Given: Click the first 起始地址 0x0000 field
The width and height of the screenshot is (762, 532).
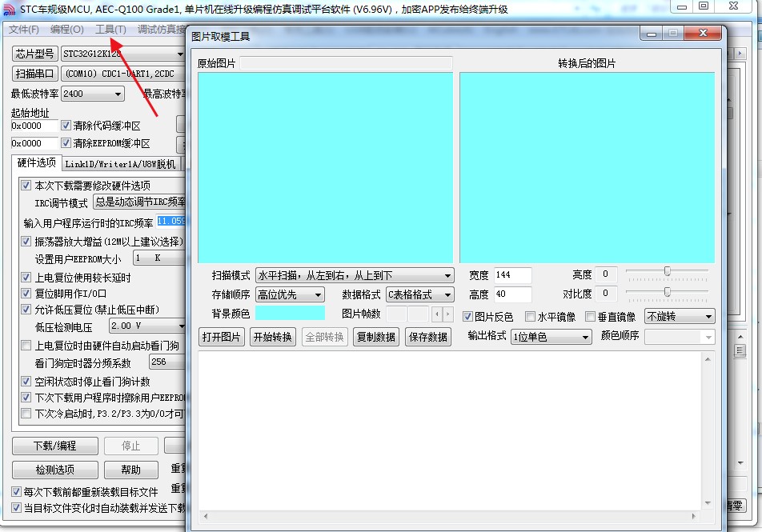Looking at the screenshot, I should click(34, 126).
